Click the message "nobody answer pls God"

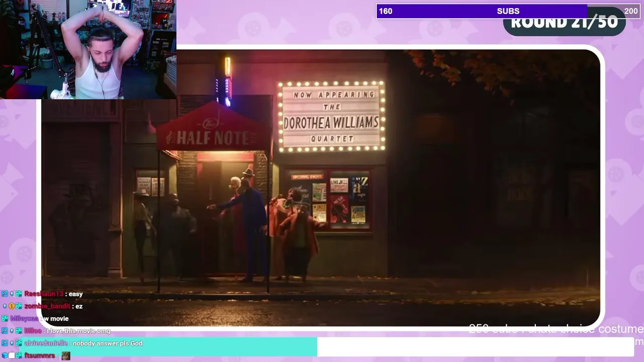[108, 343]
